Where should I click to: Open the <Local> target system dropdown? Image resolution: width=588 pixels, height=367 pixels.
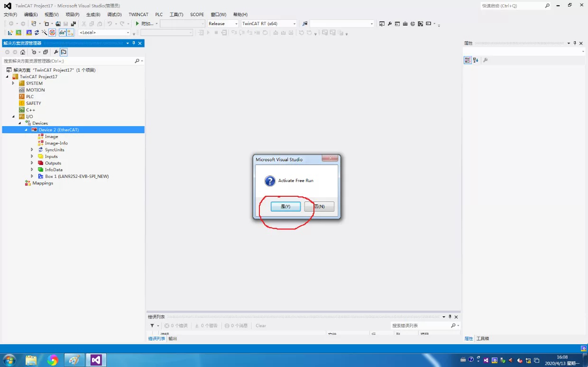click(x=104, y=32)
